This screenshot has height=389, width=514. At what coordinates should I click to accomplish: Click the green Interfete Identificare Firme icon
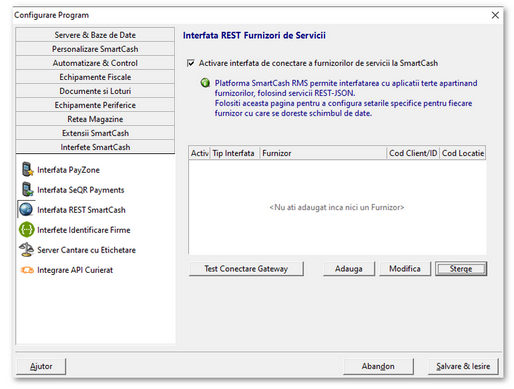click(x=27, y=230)
